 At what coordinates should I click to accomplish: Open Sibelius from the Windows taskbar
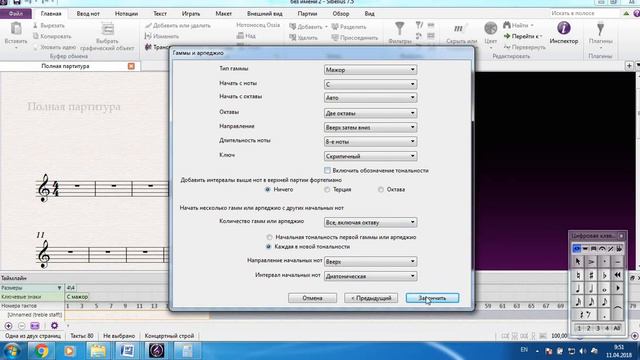[156, 351]
